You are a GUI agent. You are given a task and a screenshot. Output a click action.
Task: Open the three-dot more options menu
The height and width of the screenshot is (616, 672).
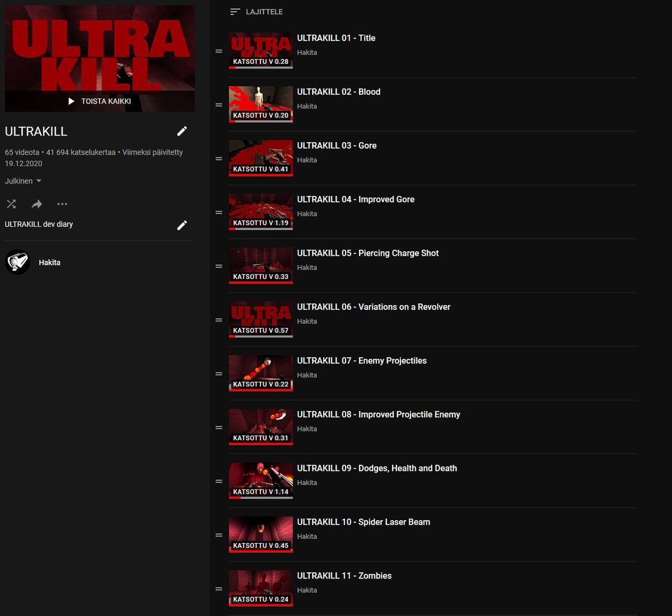tap(62, 204)
